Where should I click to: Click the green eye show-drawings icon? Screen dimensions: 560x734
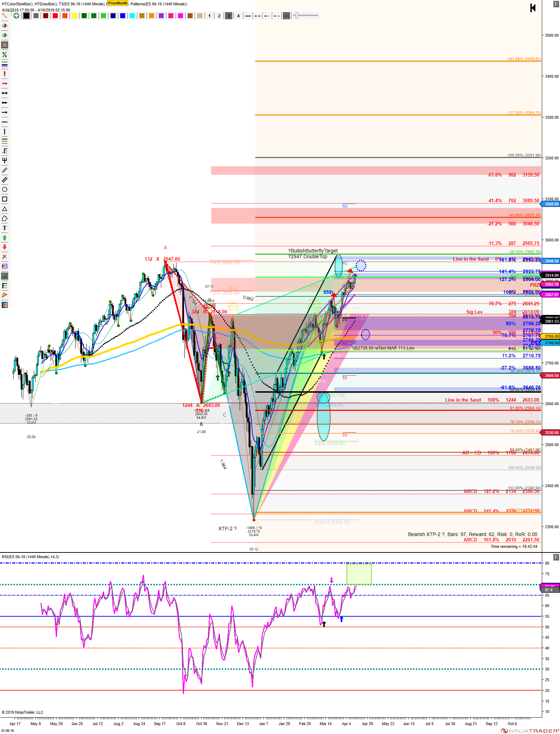[x=5, y=35]
